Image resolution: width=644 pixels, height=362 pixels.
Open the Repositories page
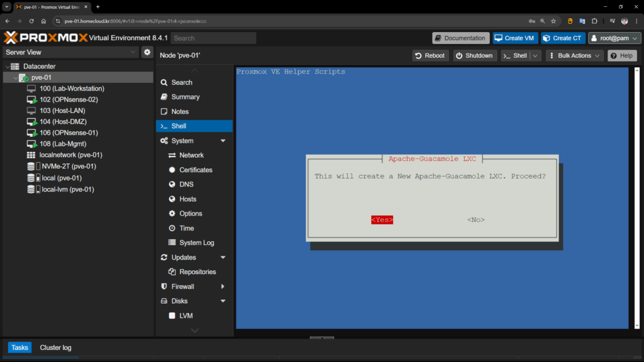tap(197, 271)
